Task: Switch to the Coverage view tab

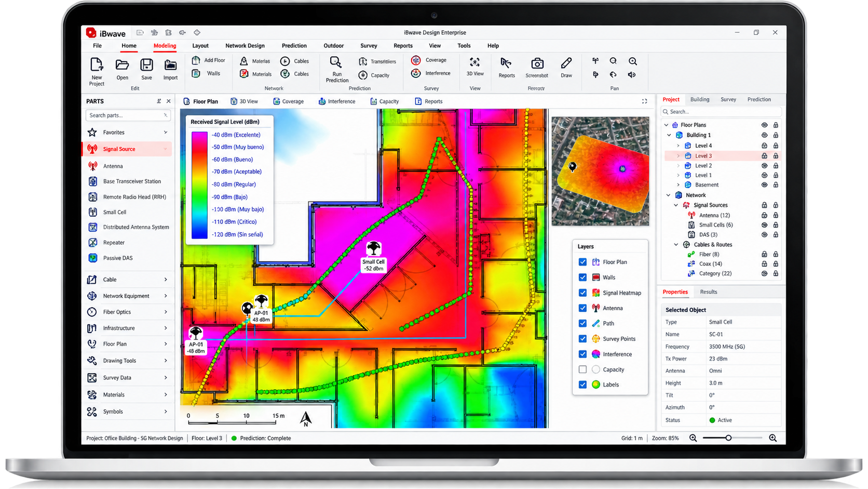Action: click(x=289, y=101)
